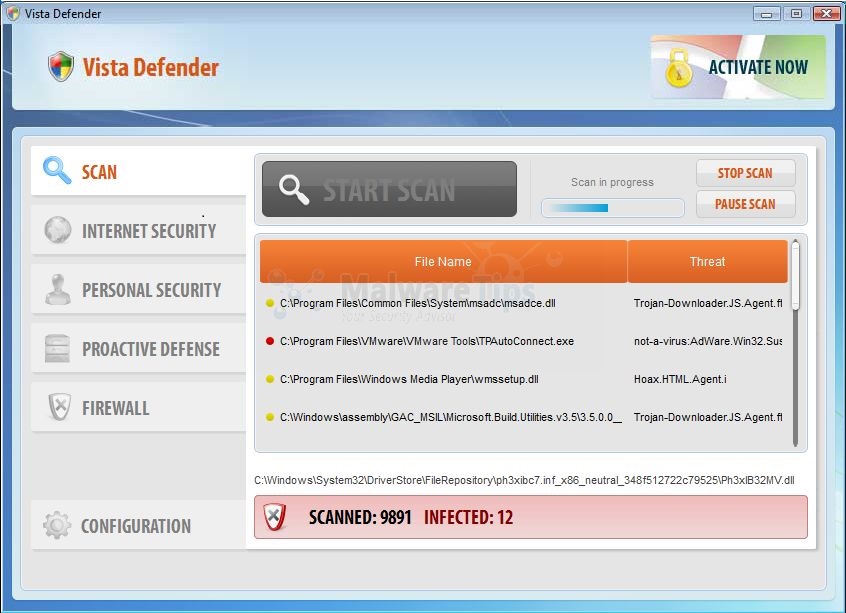Click the shield icon for Firewall
Viewport: 846px width, 613px height.
[x=59, y=407]
